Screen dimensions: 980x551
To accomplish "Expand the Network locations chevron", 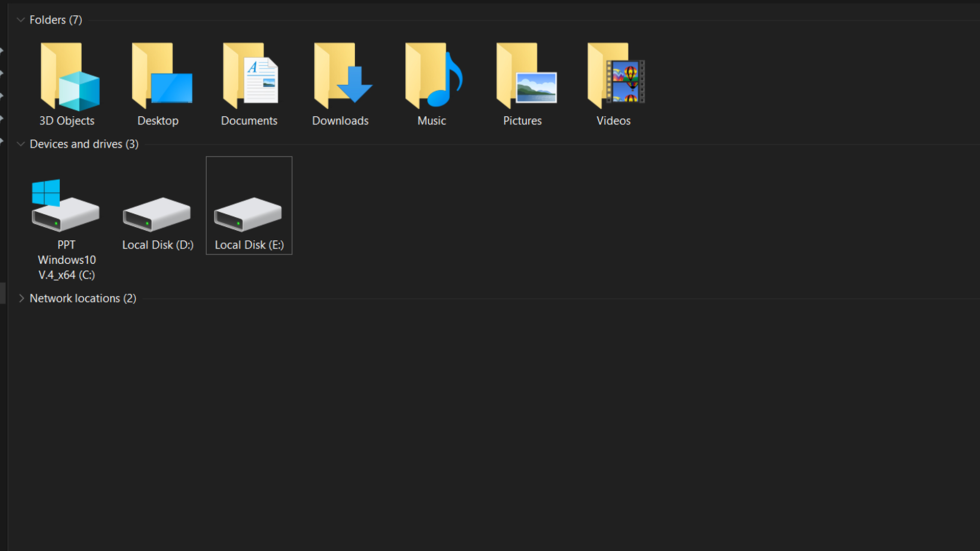I will (21, 298).
